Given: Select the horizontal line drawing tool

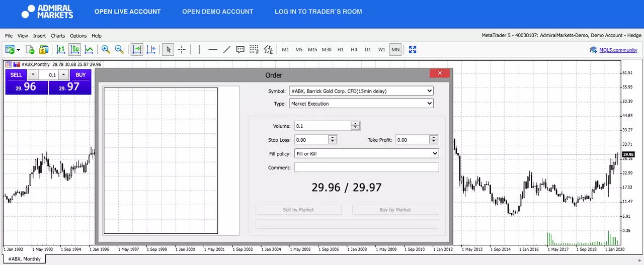Looking at the screenshot, I should point(213,49).
